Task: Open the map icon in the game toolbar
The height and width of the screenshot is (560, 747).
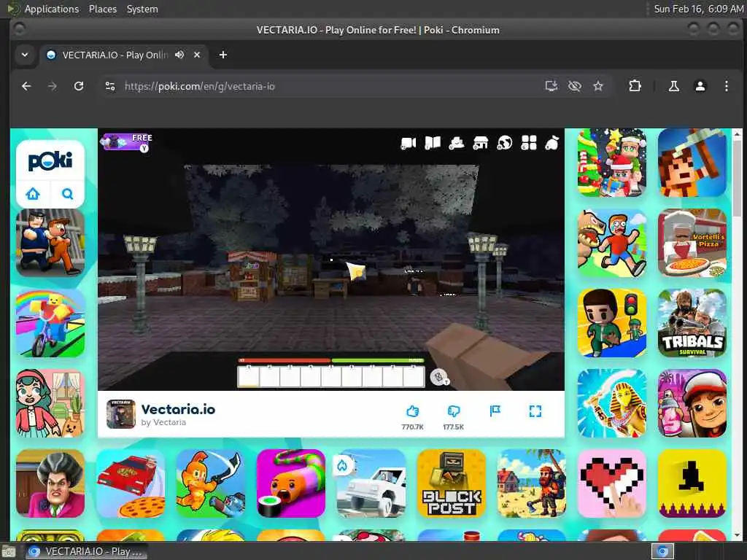Action: pyautogui.click(x=433, y=143)
